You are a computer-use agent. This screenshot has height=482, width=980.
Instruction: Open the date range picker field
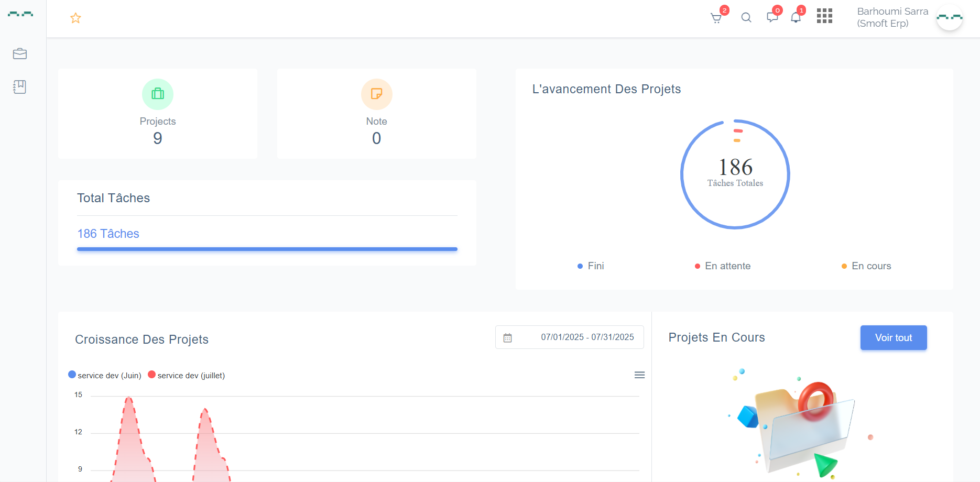pyautogui.click(x=570, y=337)
